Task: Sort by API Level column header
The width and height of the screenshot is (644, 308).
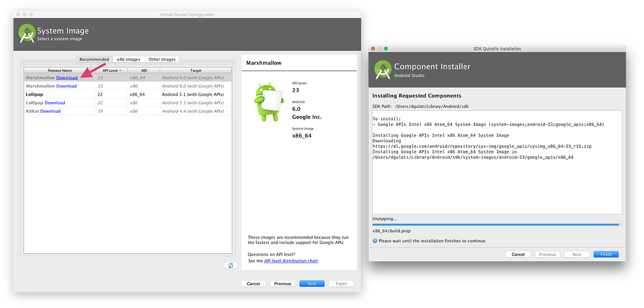Action: click(112, 71)
